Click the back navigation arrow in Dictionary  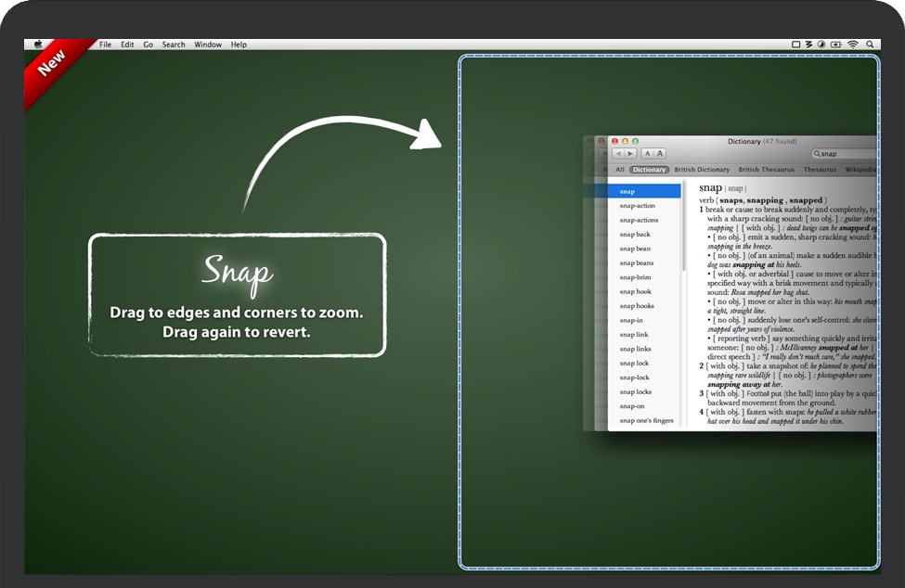[x=618, y=154]
